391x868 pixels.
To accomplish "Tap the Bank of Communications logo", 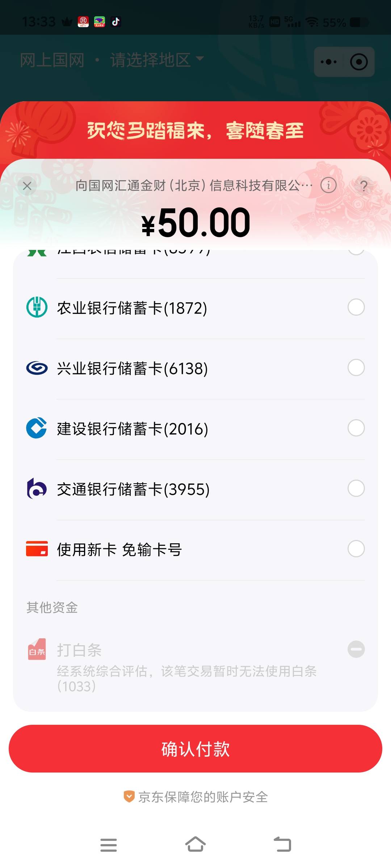I will click(37, 489).
